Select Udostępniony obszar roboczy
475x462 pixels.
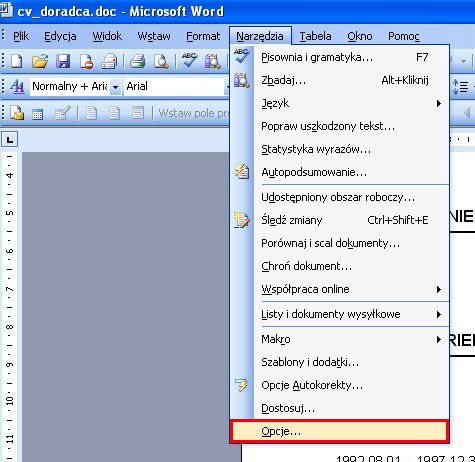tap(340, 197)
